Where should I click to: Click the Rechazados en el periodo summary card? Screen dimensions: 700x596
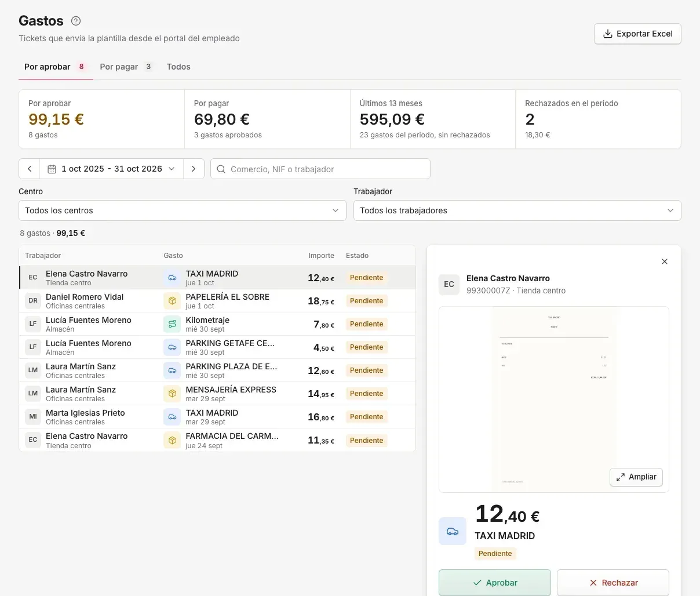click(x=598, y=119)
